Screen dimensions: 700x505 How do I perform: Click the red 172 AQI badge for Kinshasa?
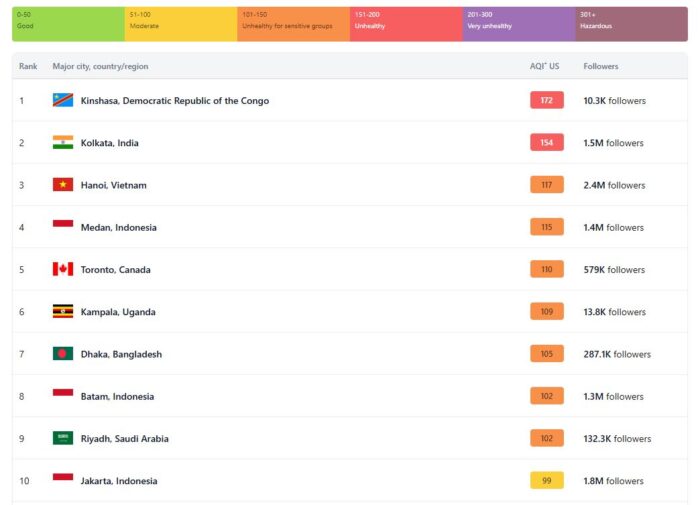[x=547, y=101]
